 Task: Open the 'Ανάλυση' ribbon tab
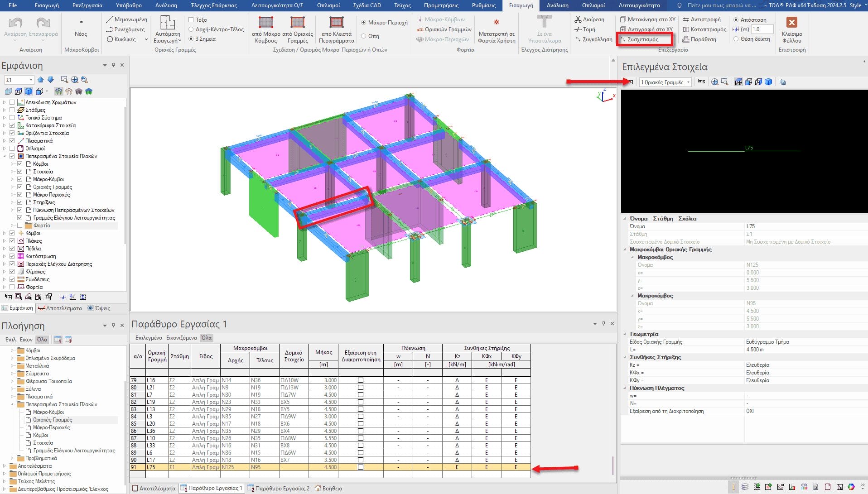coord(166,5)
